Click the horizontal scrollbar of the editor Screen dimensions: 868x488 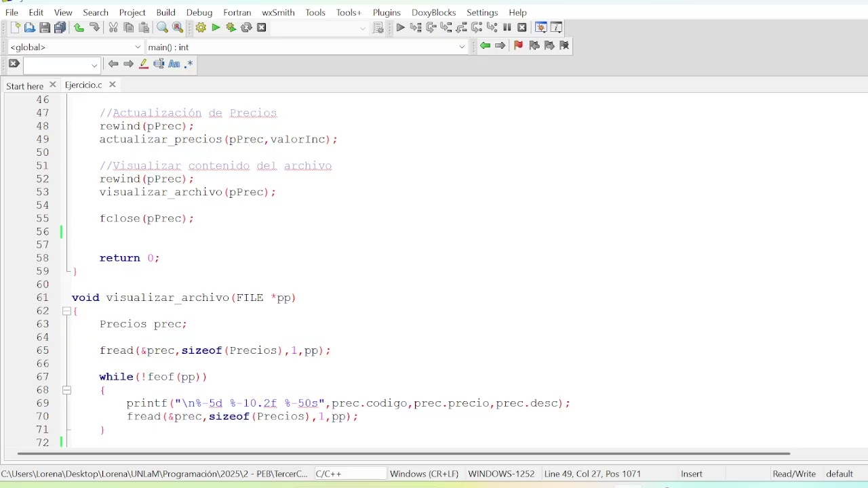click(403, 453)
